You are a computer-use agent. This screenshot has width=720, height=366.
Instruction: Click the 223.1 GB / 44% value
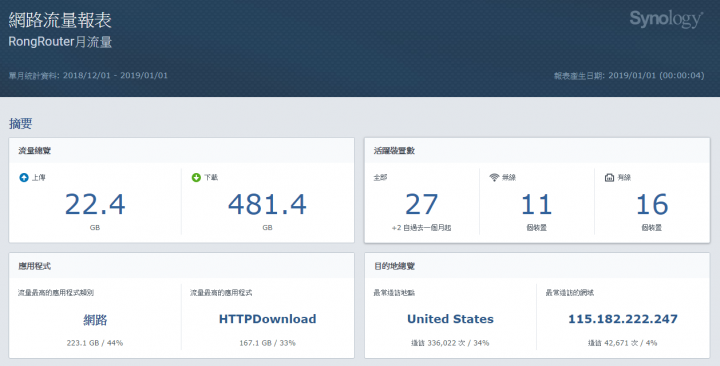pos(95,343)
